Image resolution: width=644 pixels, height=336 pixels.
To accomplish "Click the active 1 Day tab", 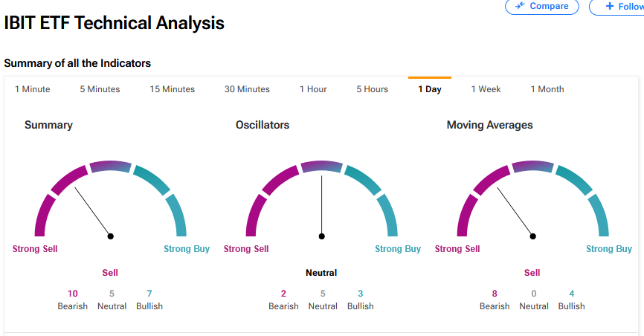I will point(429,89).
